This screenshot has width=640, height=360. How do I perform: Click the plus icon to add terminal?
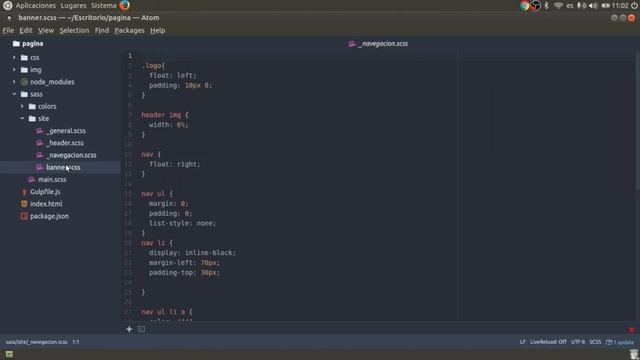129,329
